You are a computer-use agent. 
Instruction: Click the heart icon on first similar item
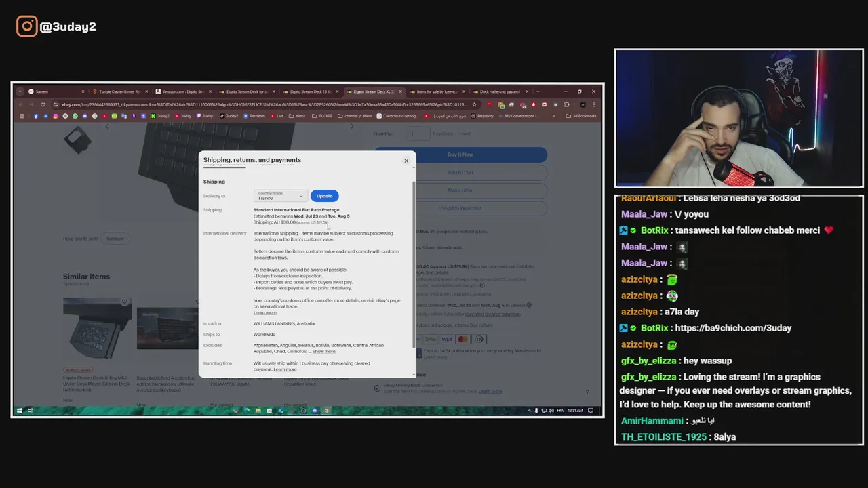point(124,302)
